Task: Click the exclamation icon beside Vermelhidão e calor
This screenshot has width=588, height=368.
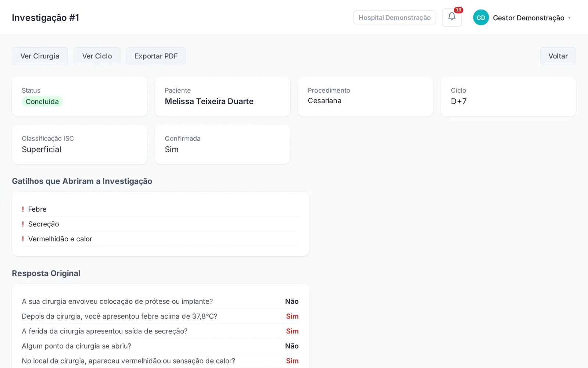Action: point(23,239)
